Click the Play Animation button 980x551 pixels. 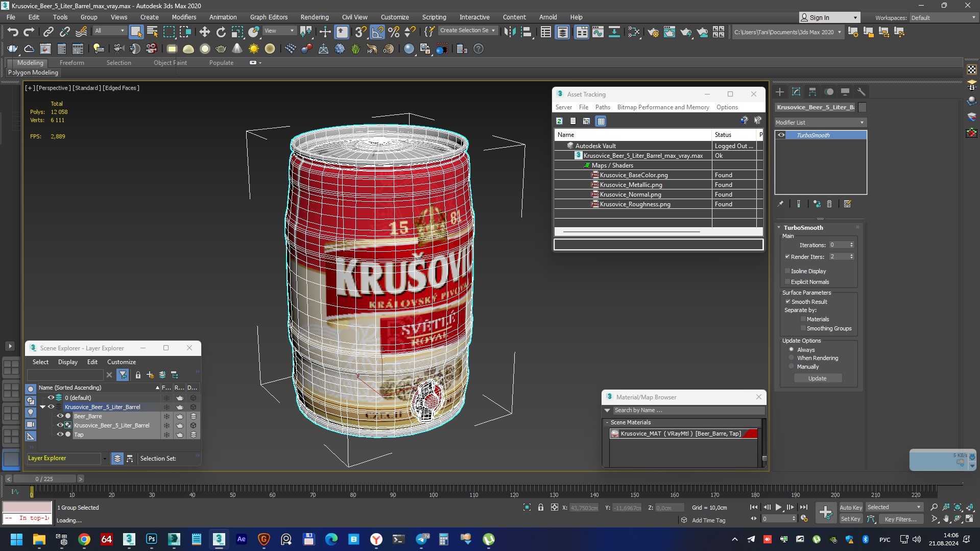coord(778,507)
